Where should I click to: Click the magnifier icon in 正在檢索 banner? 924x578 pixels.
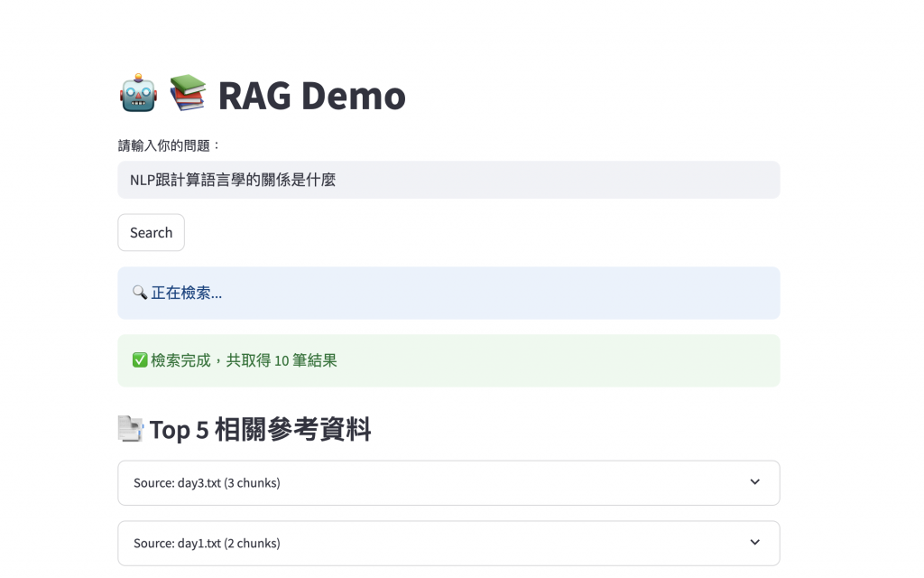[x=140, y=293]
